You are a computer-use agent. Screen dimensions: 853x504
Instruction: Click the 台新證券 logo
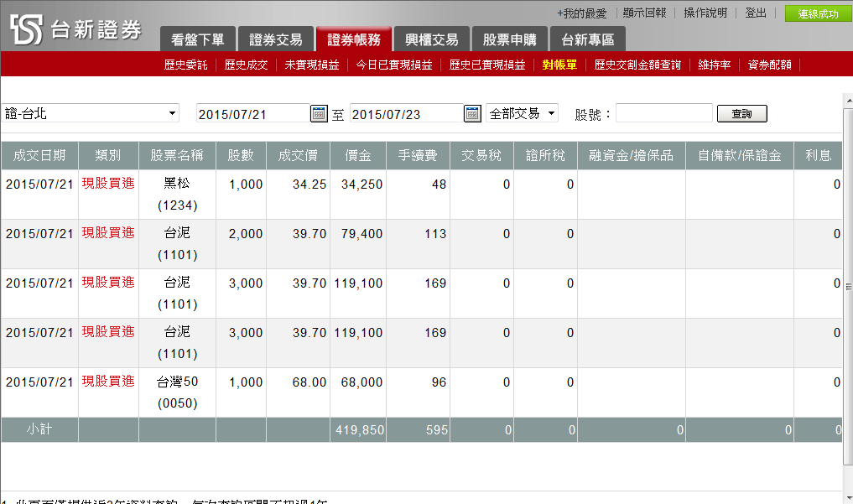[x=77, y=31]
